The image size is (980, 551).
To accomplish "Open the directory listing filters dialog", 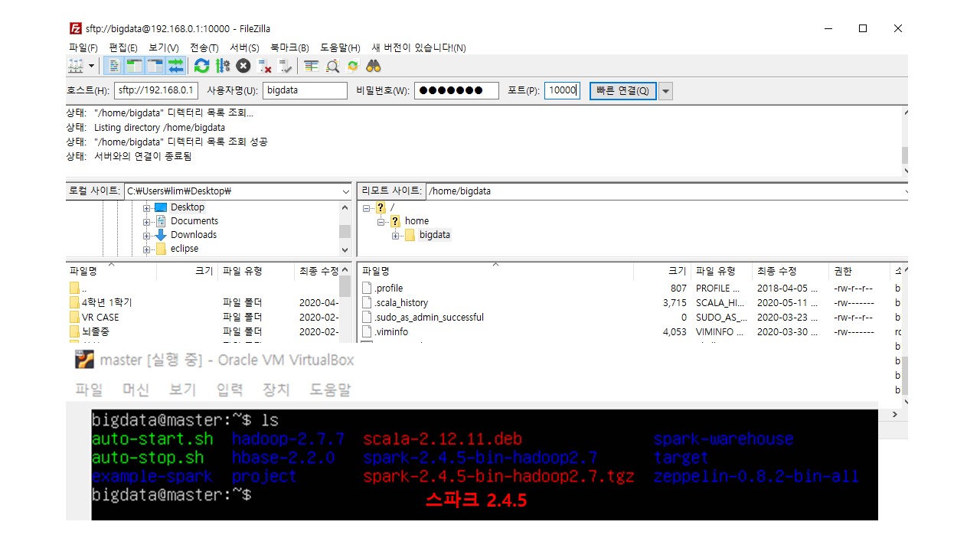I will [311, 66].
